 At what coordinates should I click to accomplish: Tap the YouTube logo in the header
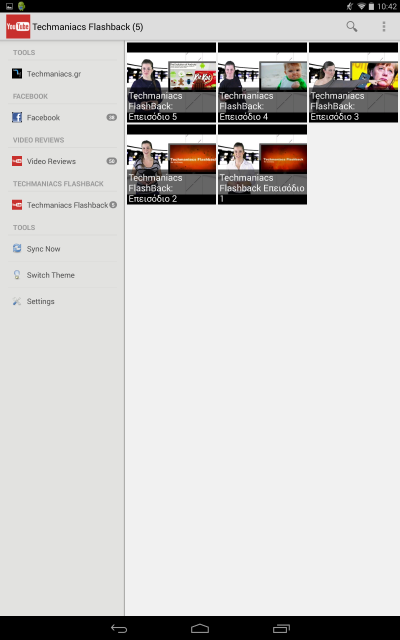click(x=18, y=27)
